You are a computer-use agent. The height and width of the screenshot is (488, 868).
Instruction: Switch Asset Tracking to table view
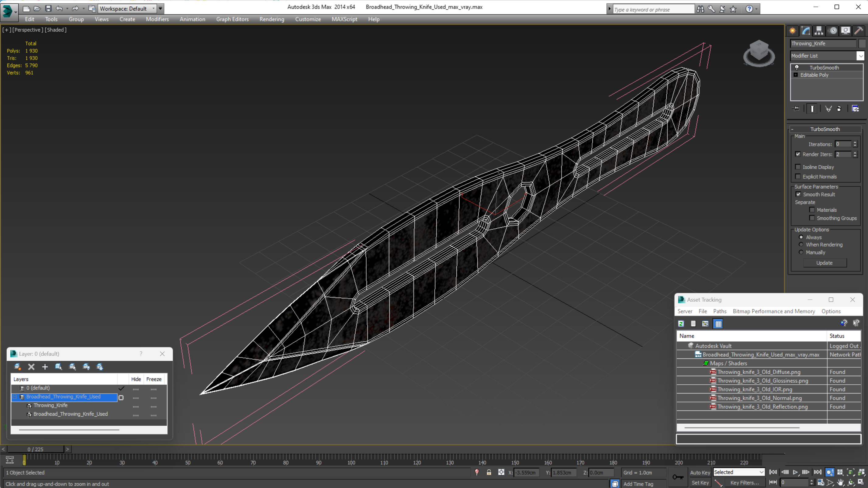[x=718, y=324]
